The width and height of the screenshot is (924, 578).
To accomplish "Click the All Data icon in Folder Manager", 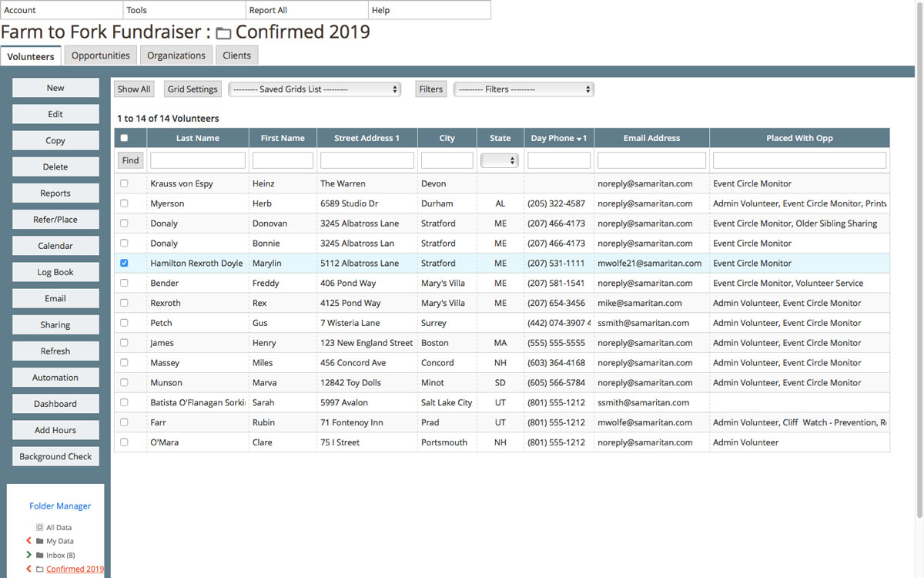I will pyautogui.click(x=39, y=528).
